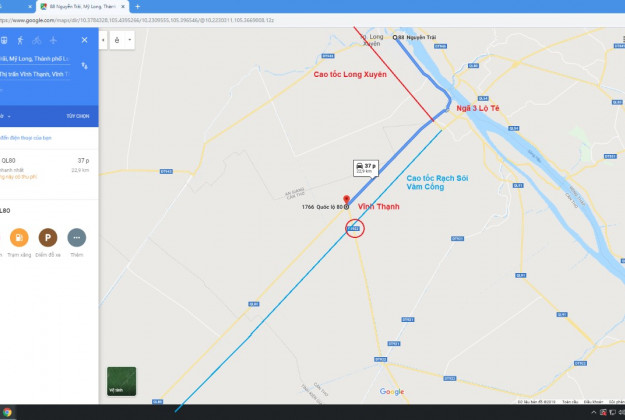Image resolution: width=625 pixels, height=420 pixels.
Task: Click the red destination pin at Vĩnh Thạnh
Action: pyautogui.click(x=346, y=199)
